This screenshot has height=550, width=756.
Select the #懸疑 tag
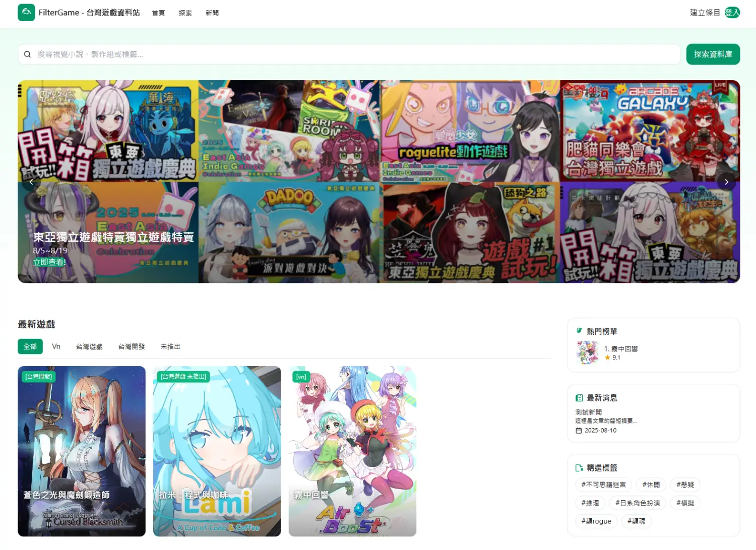pyautogui.click(x=685, y=485)
